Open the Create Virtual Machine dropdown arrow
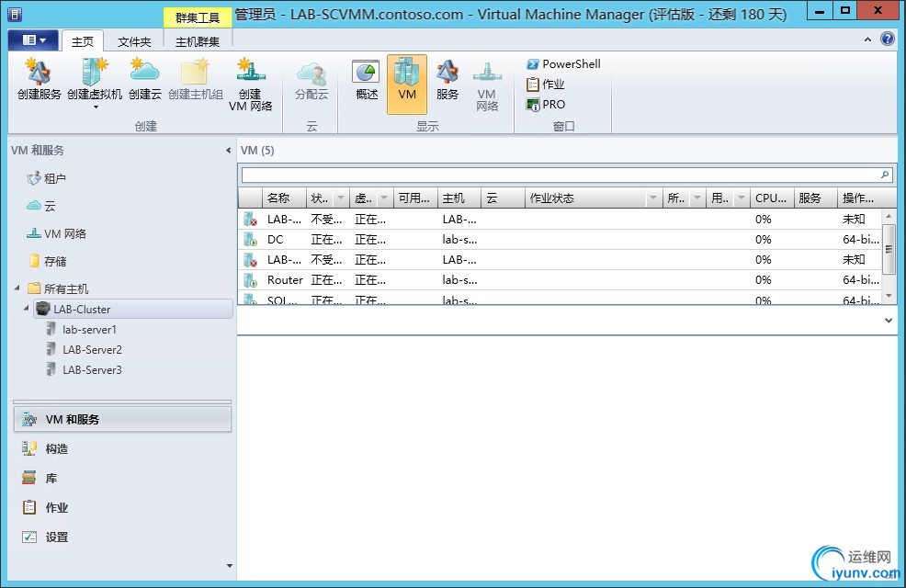Viewport: 906px width, 588px height. [96, 107]
